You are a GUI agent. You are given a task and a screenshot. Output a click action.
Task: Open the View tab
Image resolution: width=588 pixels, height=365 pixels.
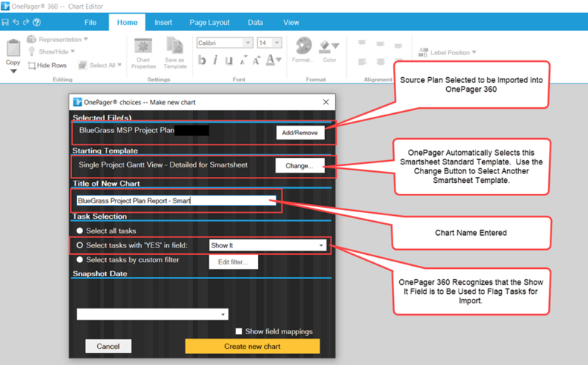pos(291,23)
